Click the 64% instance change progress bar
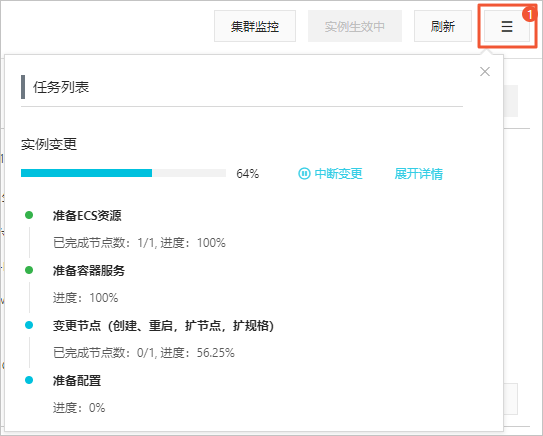Image resolution: width=543 pixels, height=436 pixels. (123, 173)
